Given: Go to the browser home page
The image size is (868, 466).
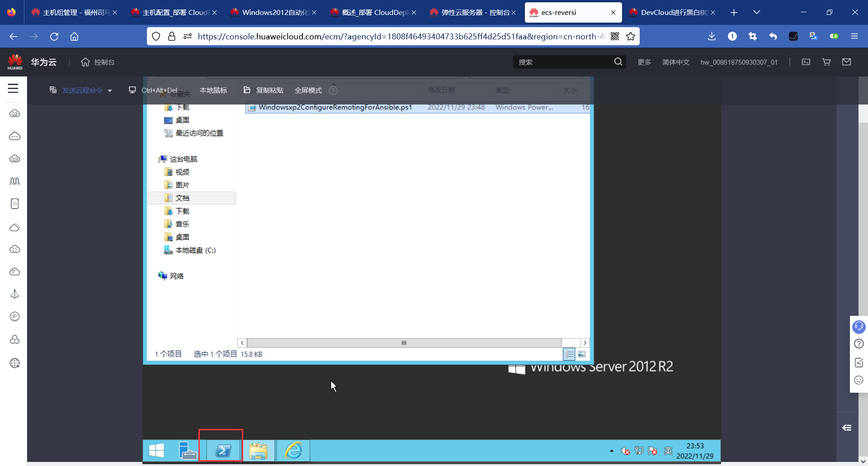Looking at the screenshot, I should pyautogui.click(x=74, y=37).
